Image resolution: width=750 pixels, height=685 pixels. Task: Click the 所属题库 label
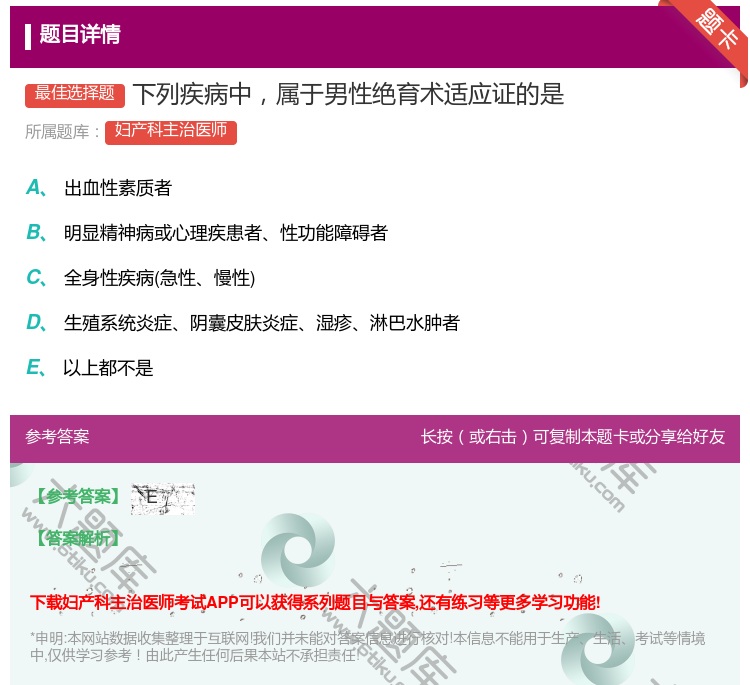tap(62, 132)
